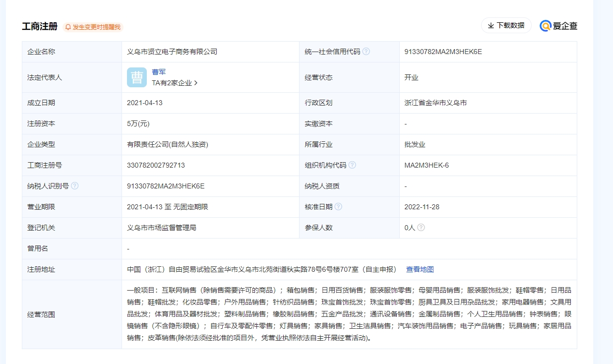Screen dimensions: 613x364
Task: Click the 工商注册 section heading
Action: pyautogui.click(x=40, y=27)
